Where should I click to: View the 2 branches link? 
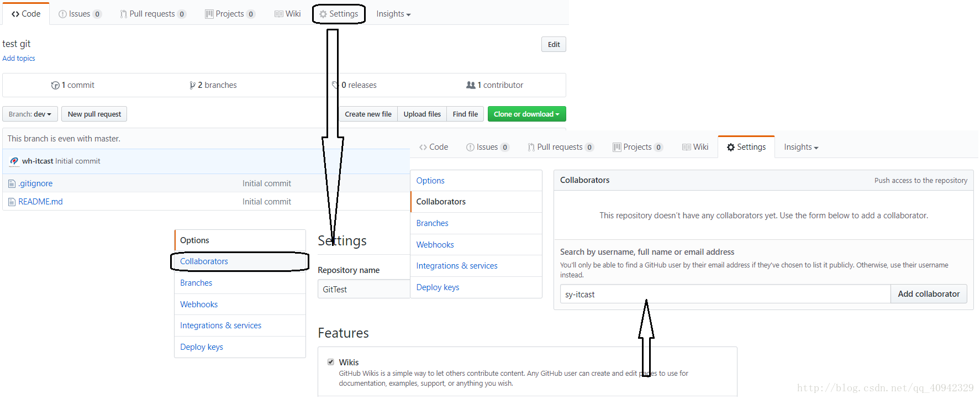[213, 85]
